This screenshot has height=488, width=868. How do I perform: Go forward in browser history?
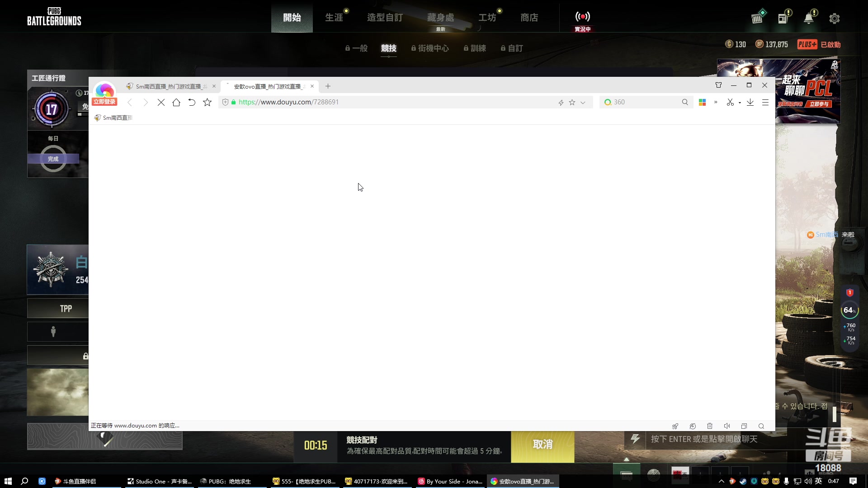[145, 103]
